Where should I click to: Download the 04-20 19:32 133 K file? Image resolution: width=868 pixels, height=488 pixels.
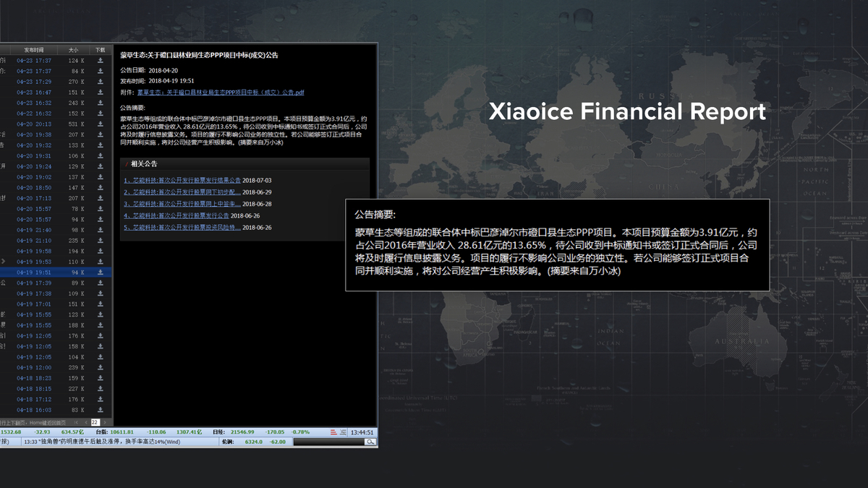[x=101, y=145]
